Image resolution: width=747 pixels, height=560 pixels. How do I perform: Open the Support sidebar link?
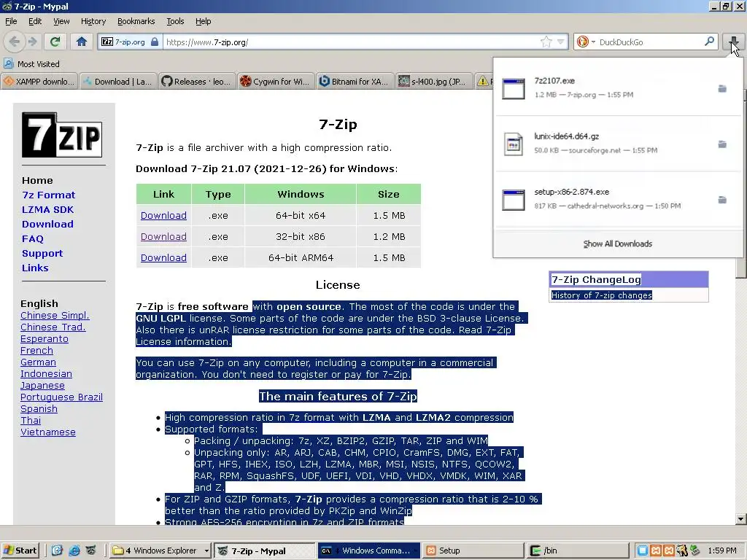coord(42,253)
